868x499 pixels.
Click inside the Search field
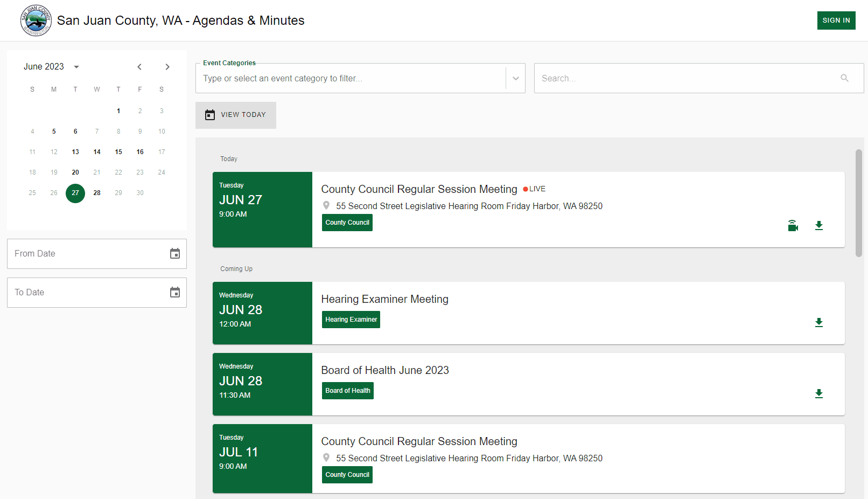pyautogui.click(x=646, y=78)
